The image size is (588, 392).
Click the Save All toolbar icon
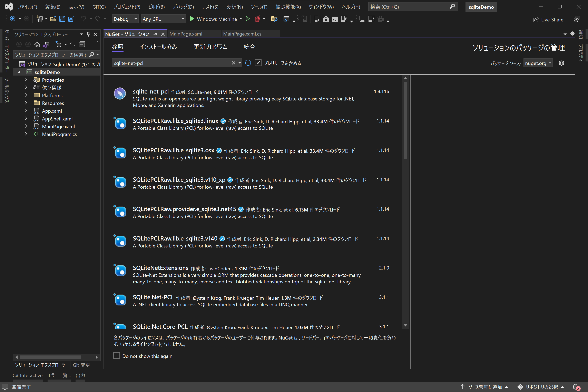pyautogui.click(x=71, y=19)
